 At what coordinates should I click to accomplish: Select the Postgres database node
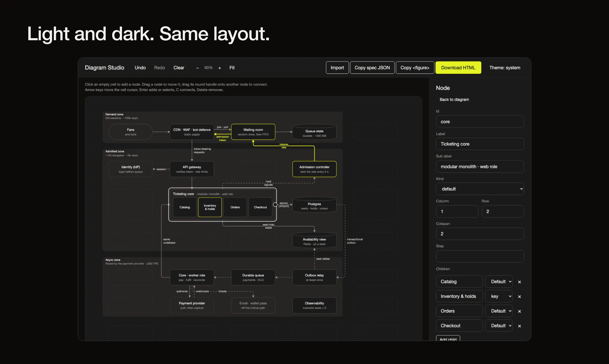(x=314, y=205)
